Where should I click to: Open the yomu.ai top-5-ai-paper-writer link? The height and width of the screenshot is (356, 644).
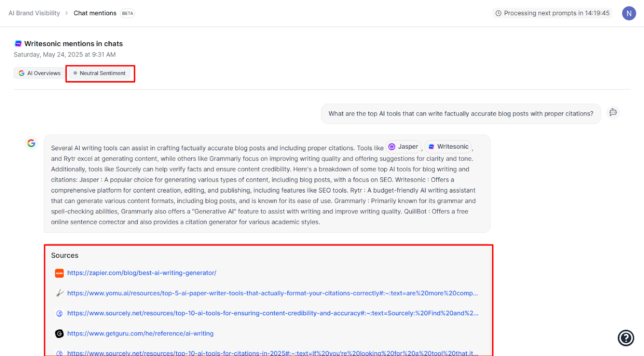click(x=272, y=293)
